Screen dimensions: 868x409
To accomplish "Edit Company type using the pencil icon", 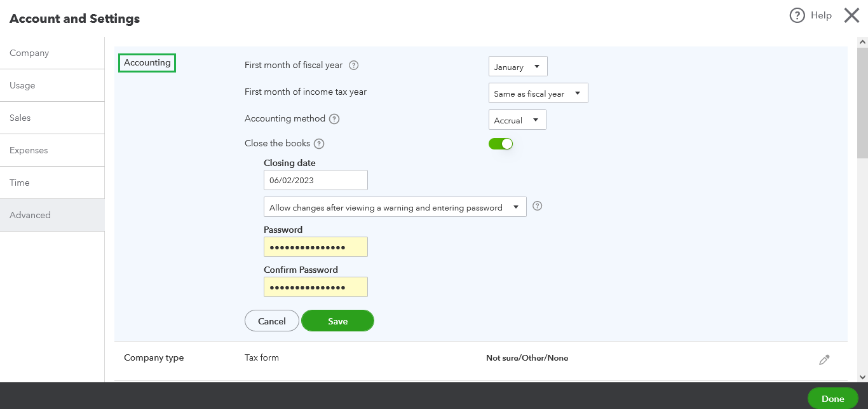I will coord(824,359).
